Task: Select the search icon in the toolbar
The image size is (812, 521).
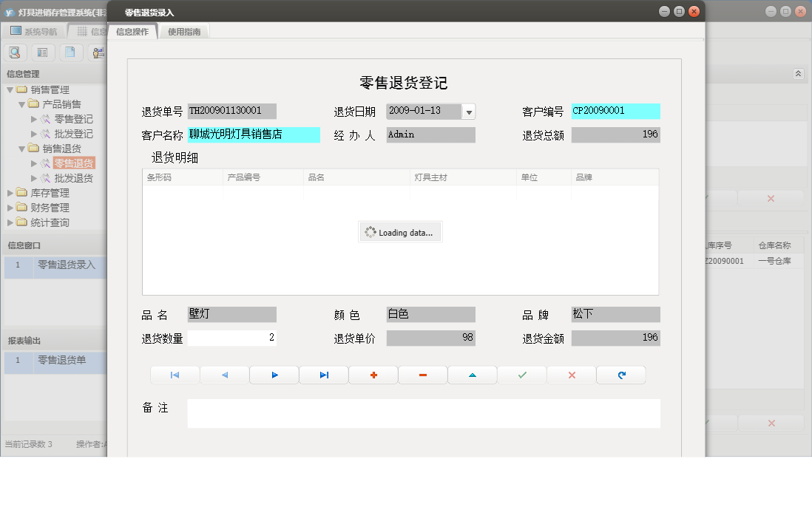Action: point(15,52)
